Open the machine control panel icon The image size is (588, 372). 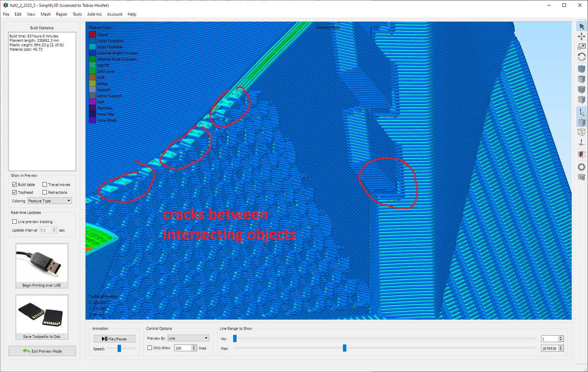pos(581,177)
